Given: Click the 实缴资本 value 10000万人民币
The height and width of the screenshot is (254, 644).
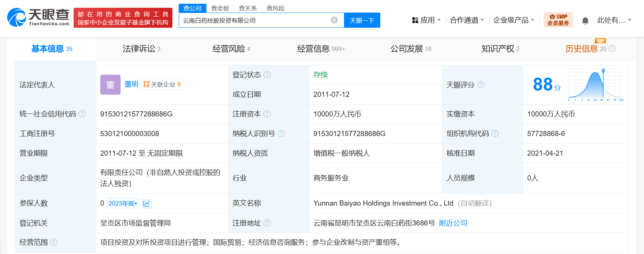Looking at the screenshot, I should point(551,114).
